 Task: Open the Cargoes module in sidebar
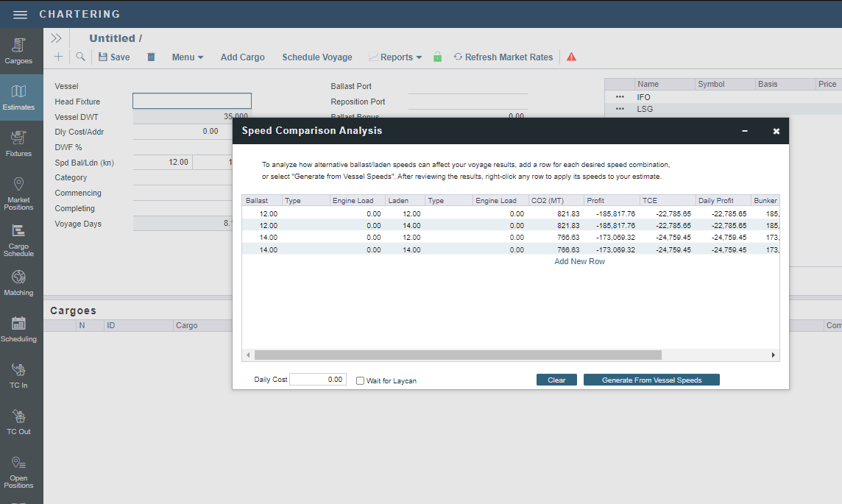point(18,50)
